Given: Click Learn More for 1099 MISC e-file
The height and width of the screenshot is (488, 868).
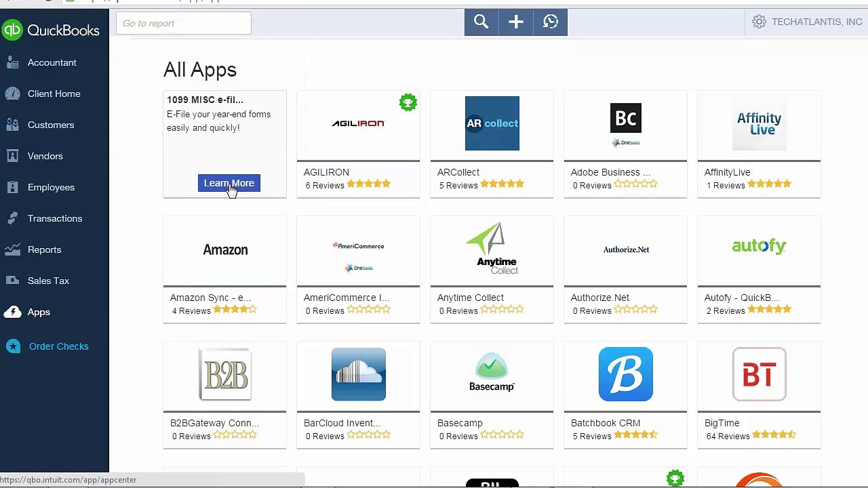Looking at the screenshot, I should point(229,183).
